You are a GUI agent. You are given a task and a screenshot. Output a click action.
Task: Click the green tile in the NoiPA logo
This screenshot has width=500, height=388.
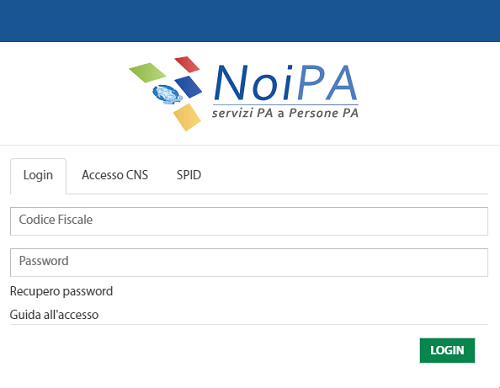pyautogui.click(x=147, y=72)
